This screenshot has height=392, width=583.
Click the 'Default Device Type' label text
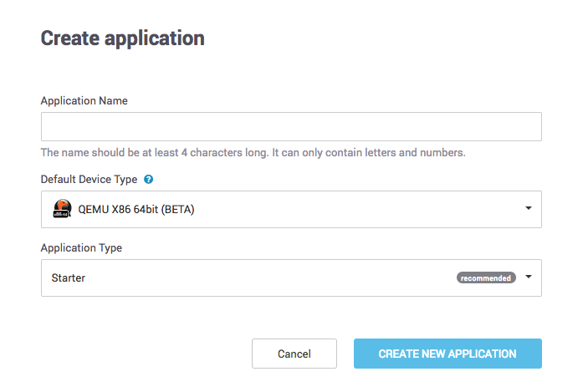coord(89,179)
